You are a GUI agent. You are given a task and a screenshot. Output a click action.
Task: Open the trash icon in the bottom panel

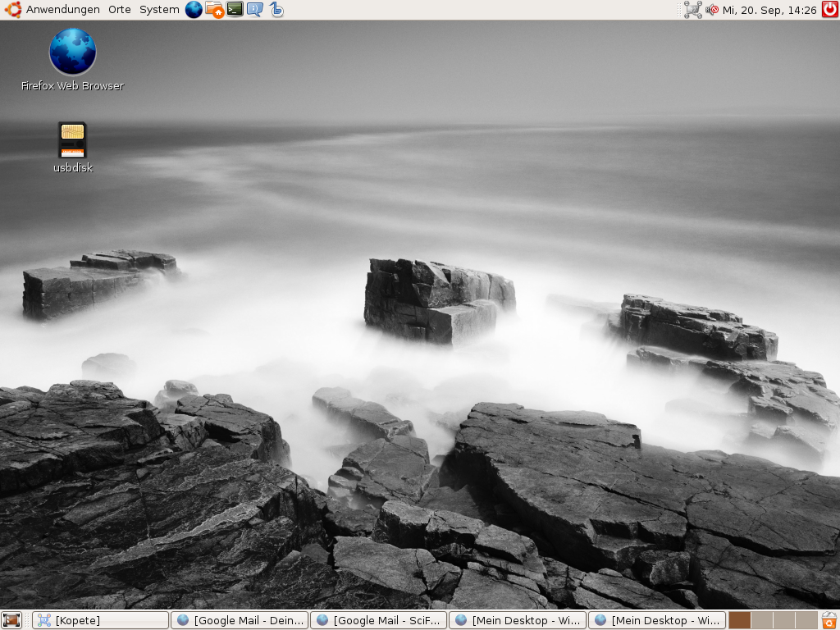tap(829, 620)
